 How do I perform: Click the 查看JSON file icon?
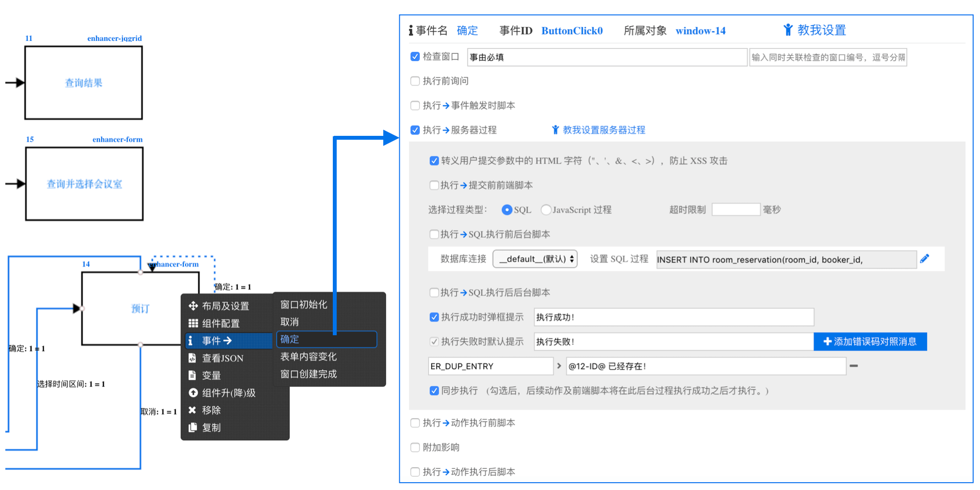(x=193, y=358)
